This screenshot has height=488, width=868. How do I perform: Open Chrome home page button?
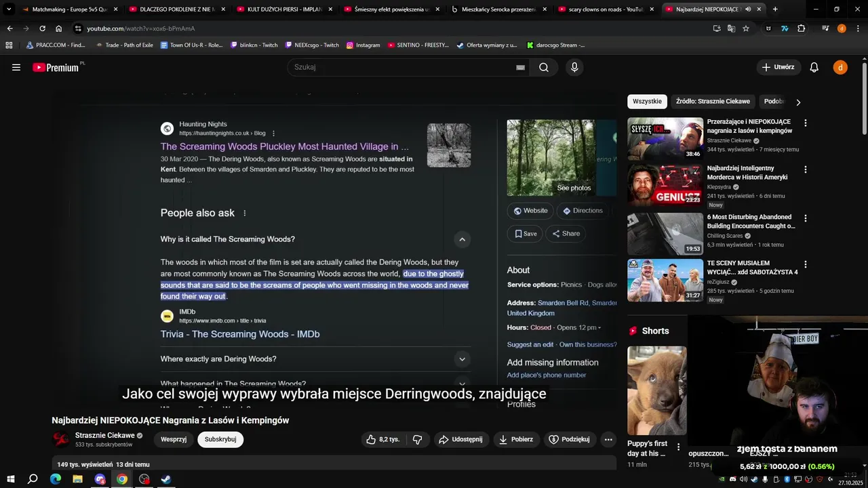point(59,28)
